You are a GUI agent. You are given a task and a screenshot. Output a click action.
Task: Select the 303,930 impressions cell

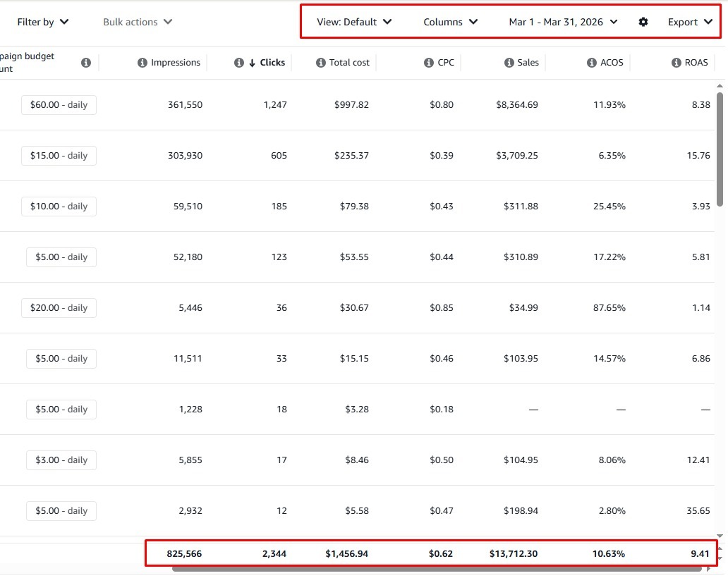pyautogui.click(x=186, y=155)
